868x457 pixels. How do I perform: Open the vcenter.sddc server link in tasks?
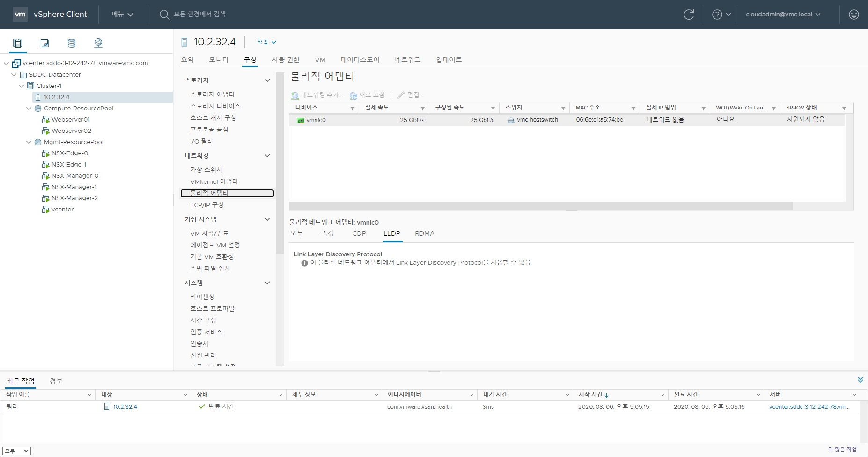(x=809, y=407)
